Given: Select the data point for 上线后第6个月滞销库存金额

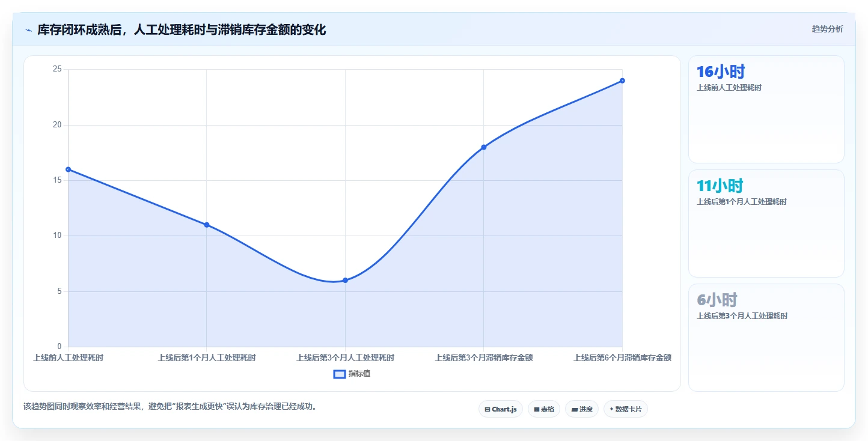Looking at the screenshot, I should tap(622, 81).
